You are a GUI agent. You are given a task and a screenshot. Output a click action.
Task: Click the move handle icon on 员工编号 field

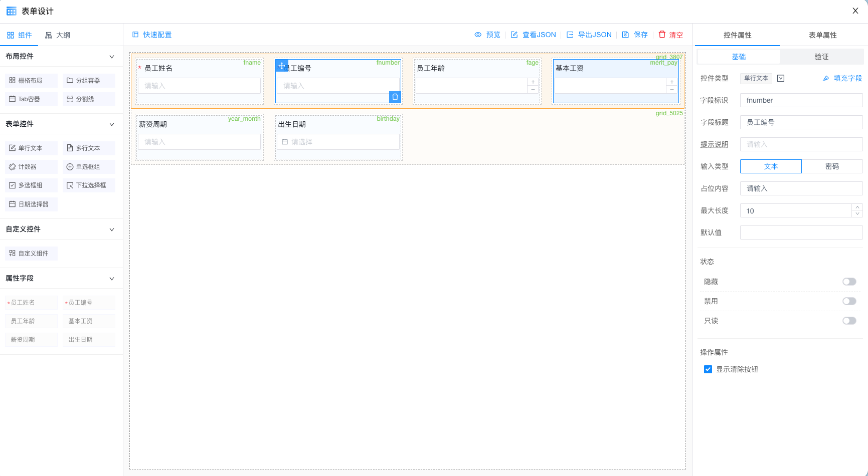[x=282, y=66]
